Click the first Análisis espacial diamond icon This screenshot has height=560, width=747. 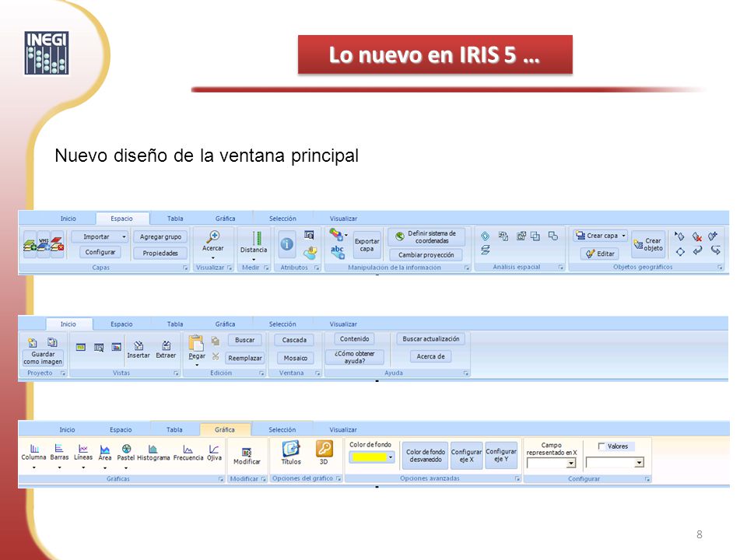(485, 236)
